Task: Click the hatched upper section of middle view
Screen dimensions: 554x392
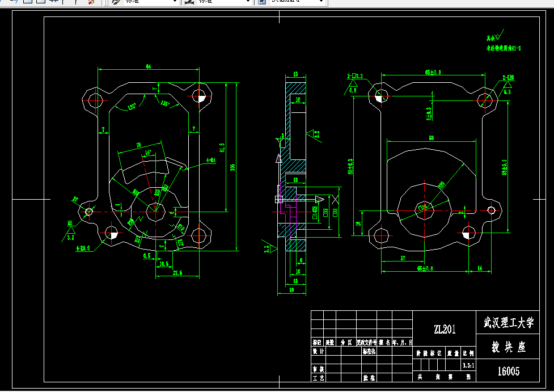Action: [x=295, y=88]
